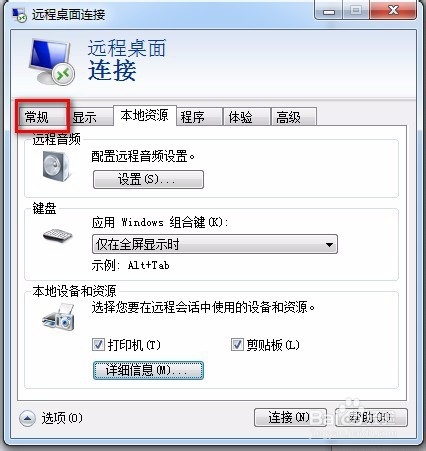Viewport: 426px width, 451px height.
Task: Click the keyboard icon in 键盘 section
Action: pyautogui.click(x=57, y=235)
